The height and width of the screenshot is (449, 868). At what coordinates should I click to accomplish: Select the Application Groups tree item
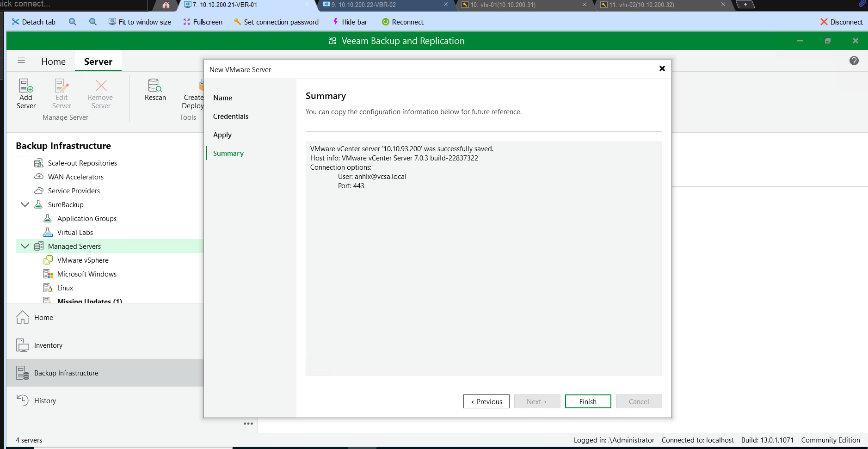coord(87,218)
